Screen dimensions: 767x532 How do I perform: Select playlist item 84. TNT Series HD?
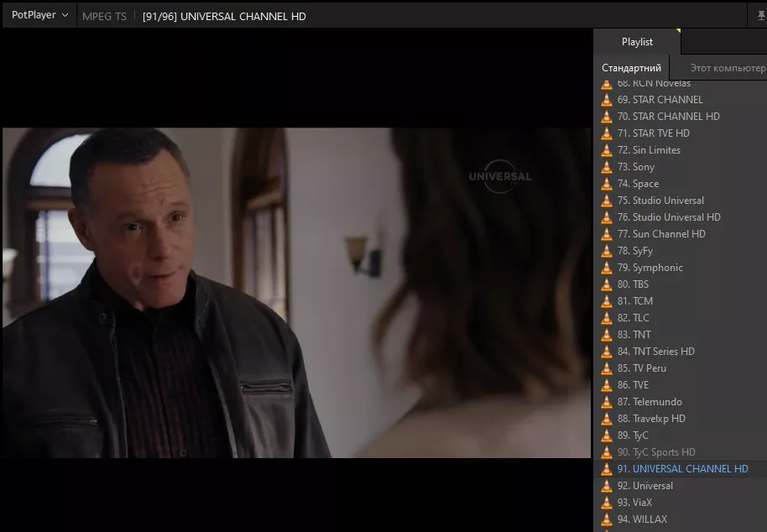click(681, 352)
